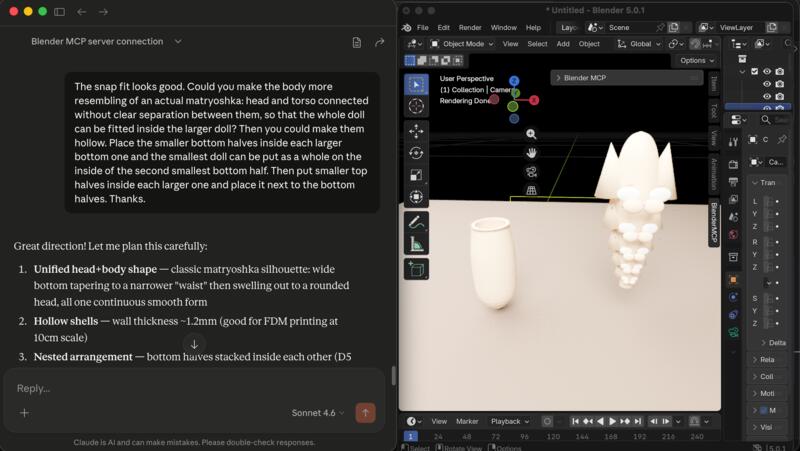Screen dimensions: 800x451
Task: Open the Window menu in Blender
Action: tap(504, 28)
